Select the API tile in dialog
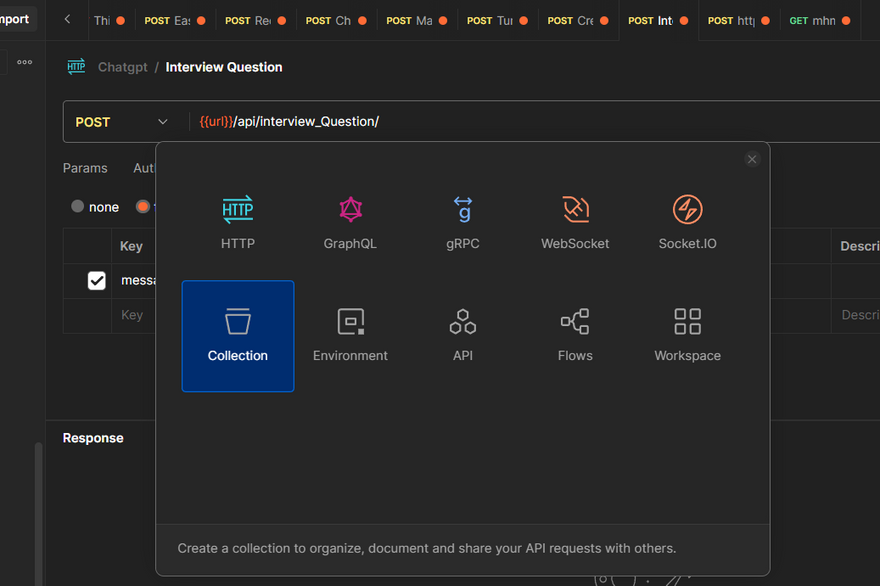This screenshot has height=586, width=880. (x=462, y=336)
